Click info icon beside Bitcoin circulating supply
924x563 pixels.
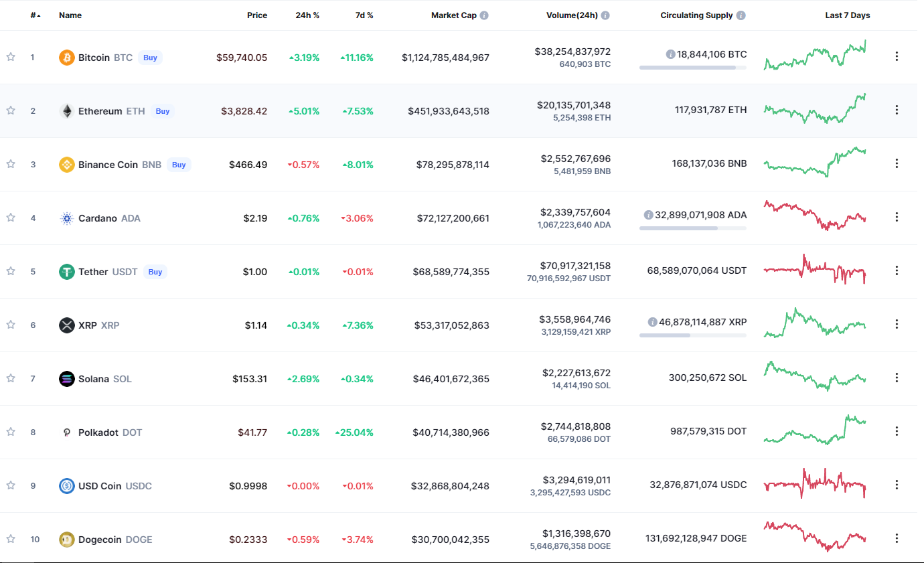tap(670, 54)
